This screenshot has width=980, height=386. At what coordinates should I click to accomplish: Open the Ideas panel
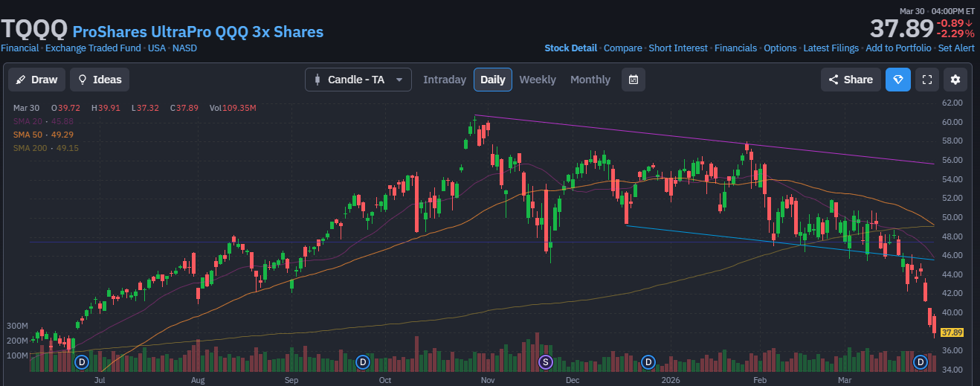coord(100,80)
